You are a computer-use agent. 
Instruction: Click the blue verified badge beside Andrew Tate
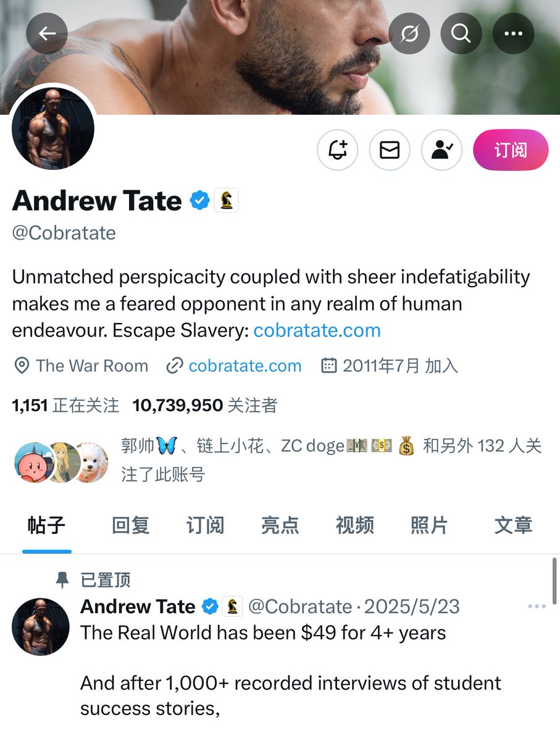pyautogui.click(x=199, y=201)
